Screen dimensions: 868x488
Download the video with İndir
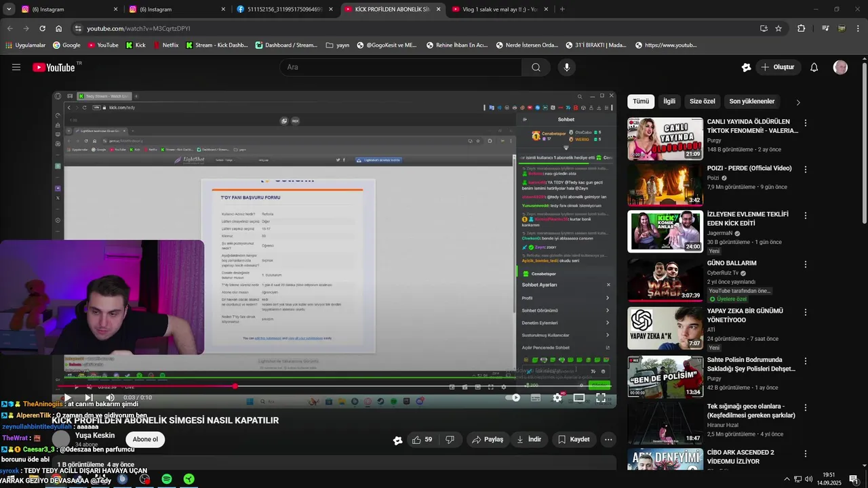click(529, 439)
